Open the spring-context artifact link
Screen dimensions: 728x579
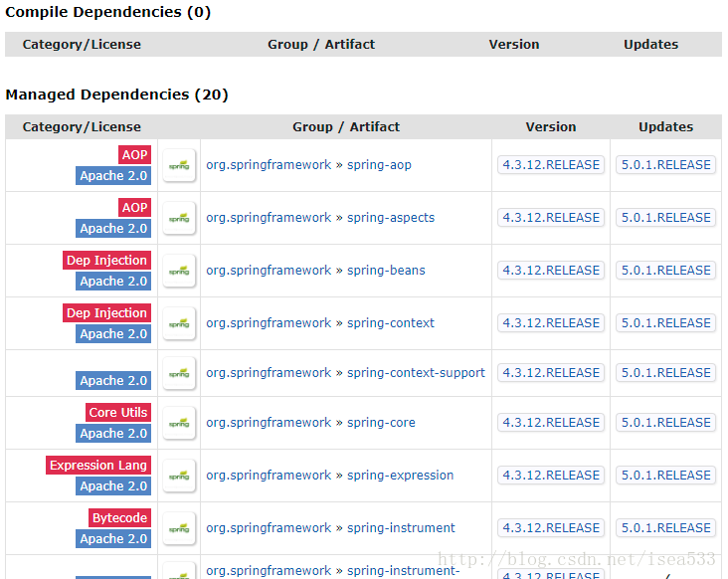(391, 322)
